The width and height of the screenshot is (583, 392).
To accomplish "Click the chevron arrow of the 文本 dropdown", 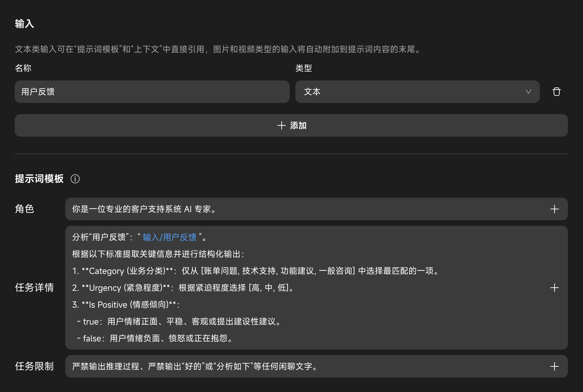I will 528,92.
